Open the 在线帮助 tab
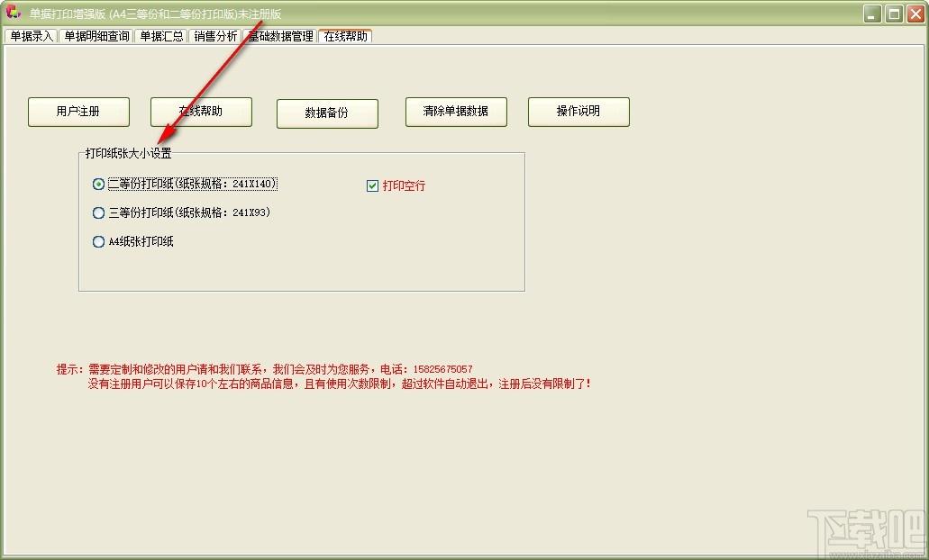The image size is (929, 560). click(345, 35)
